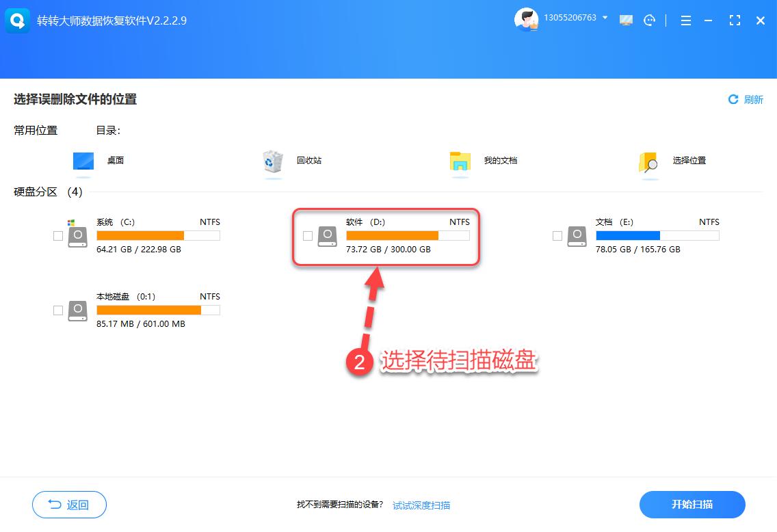Click the user avatar in title bar
777x532 pixels.
pyautogui.click(x=527, y=19)
